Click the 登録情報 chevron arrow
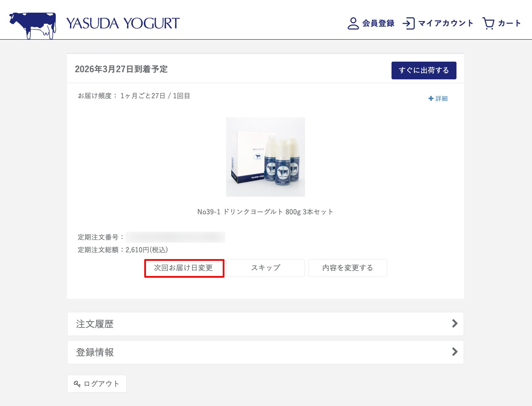 [454, 352]
